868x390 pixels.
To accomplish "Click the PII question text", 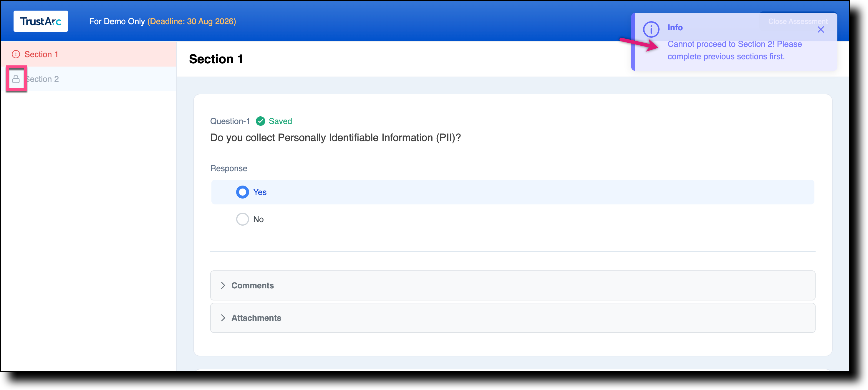I will (335, 138).
